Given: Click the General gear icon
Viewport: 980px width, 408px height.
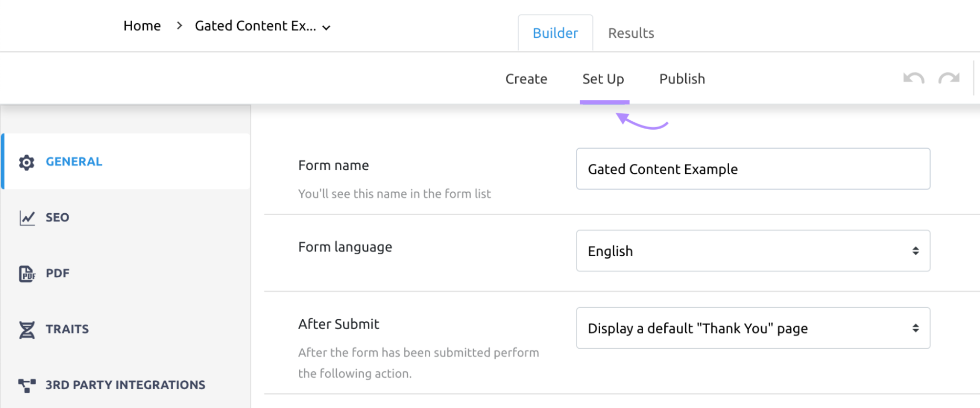Looking at the screenshot, I should pos(26,162).
